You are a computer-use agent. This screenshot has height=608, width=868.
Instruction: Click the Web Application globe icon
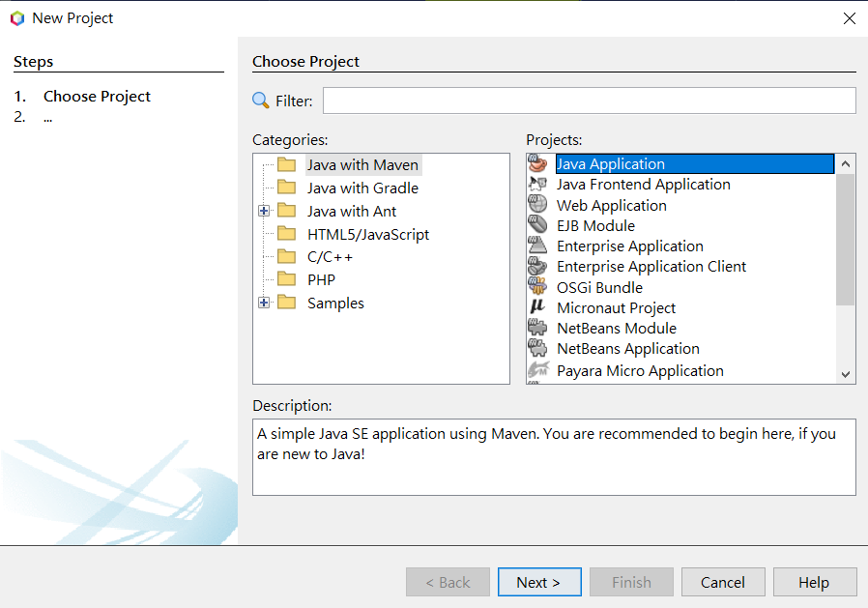coord(537,204)
